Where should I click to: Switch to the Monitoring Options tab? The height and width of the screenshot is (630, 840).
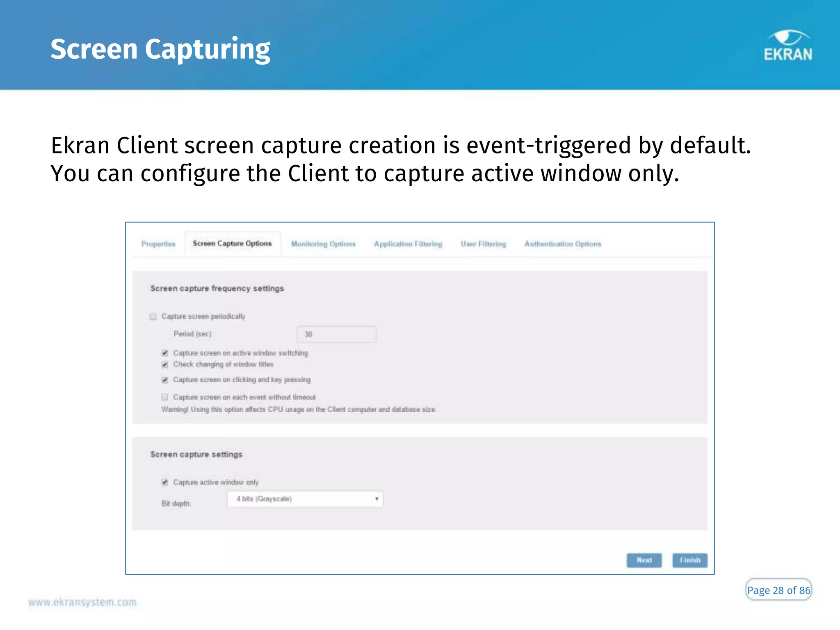[323, 244]
